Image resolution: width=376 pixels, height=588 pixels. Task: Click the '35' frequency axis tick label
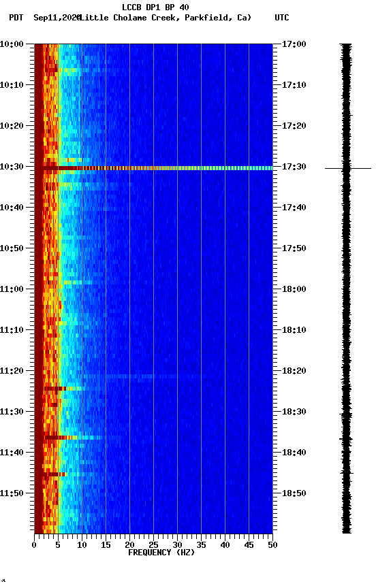point(201,545)
